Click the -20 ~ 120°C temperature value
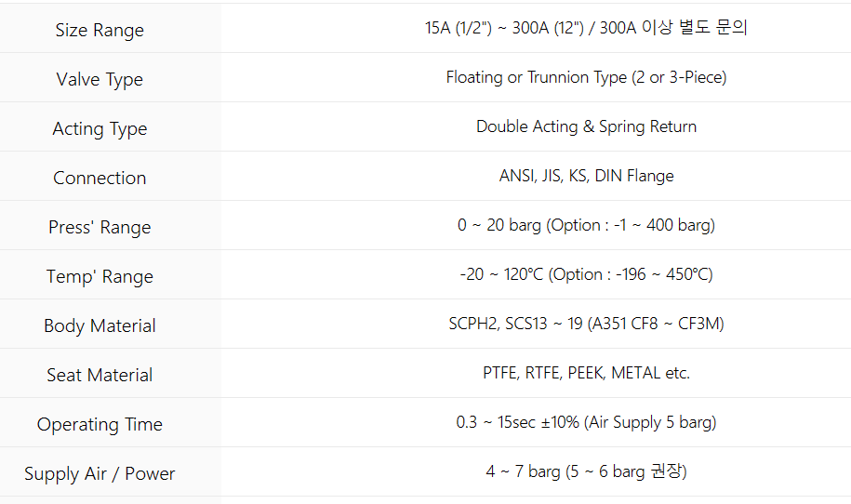The image size is (851, 504). pyautogui.click(x=586, y=274)
